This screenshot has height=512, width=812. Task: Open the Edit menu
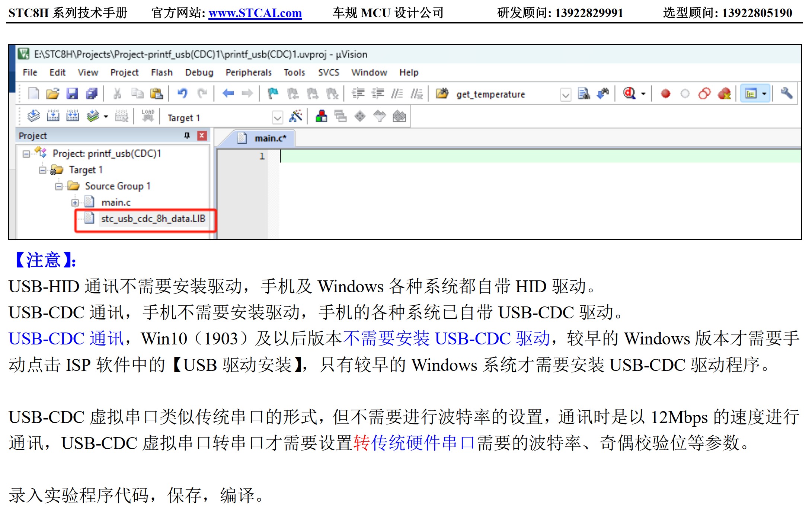57,72
